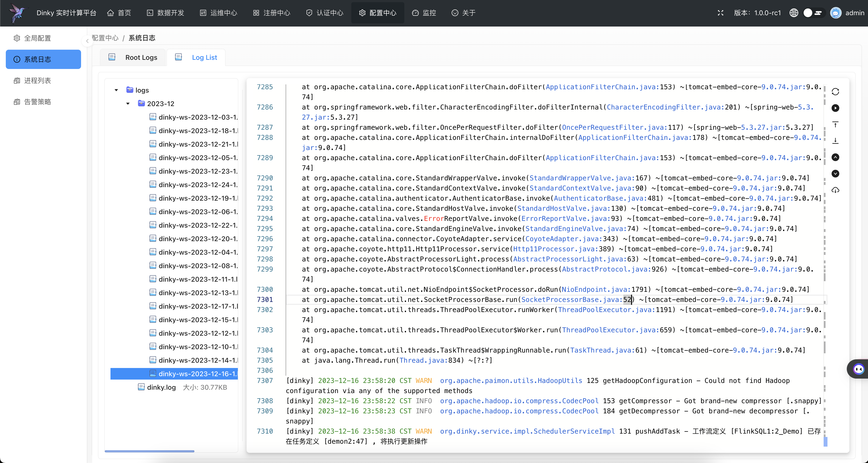The height and width of the screenshot is (463, 868).
Task: Switch to the Root Logs tab
Action: [133, 57]
